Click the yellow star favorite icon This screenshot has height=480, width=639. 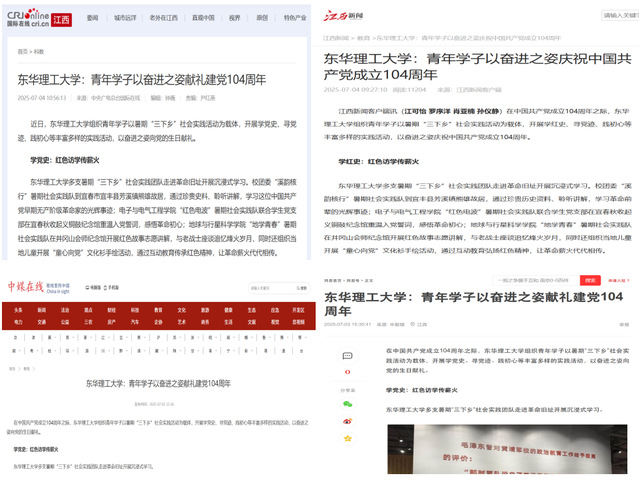[347, 438]
